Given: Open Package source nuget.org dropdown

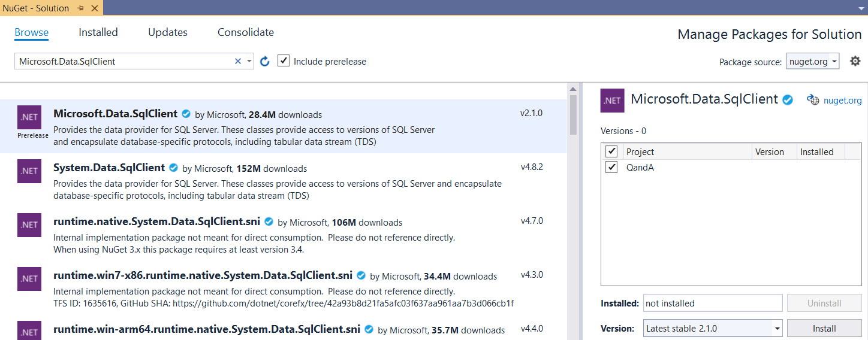Looking at the screenshot, I should pos(813,61).
